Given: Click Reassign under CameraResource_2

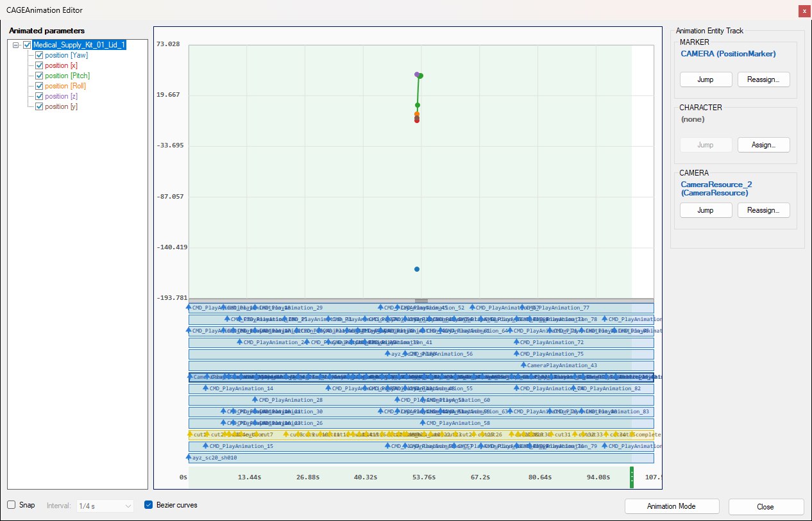Looking at the screenshot, I should 763,210.
